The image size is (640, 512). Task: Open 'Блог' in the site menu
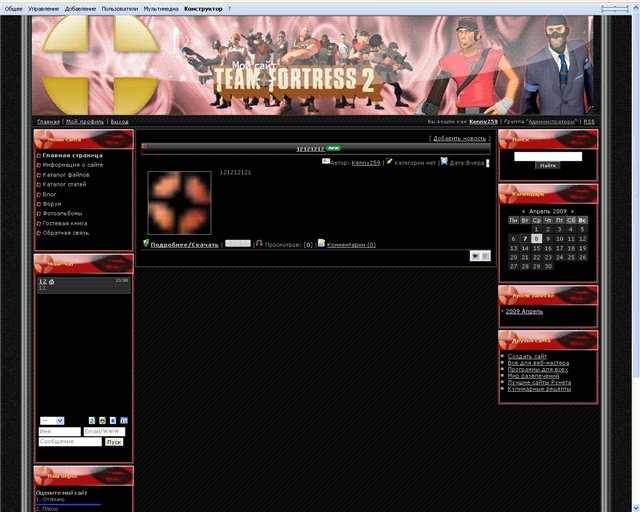(49, 194)
